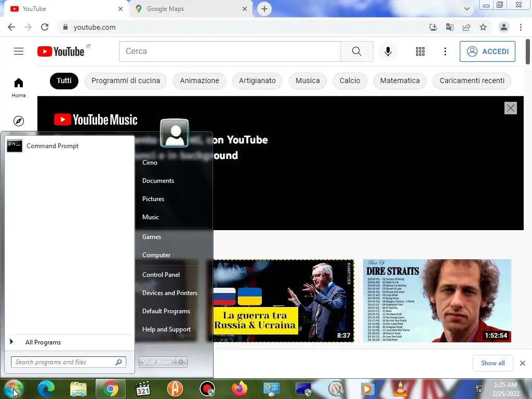532x399 pixels.
Task: Click Show all in the downloads bar
Action: [x=493, y=363]
